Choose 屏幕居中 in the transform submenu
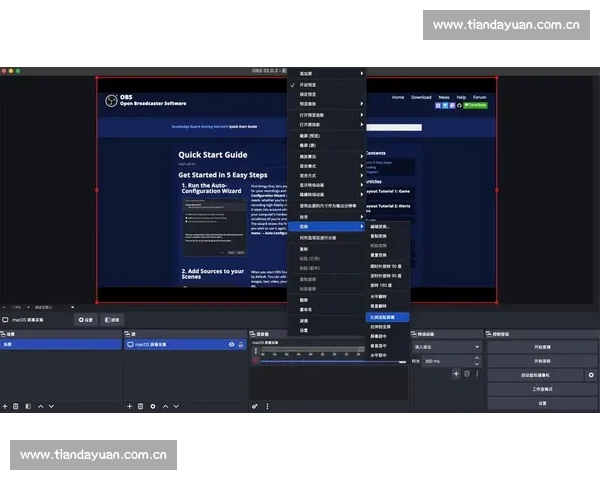This screenshot has height=480, width=600. (x=388, y=336)
